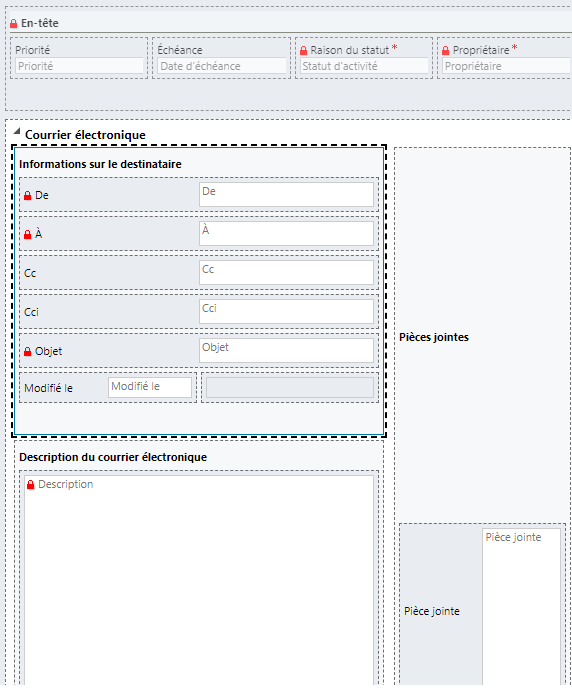Click the Pièce jointe label on gray background
This screenshot has width=572, height=689.
point(431,611)
